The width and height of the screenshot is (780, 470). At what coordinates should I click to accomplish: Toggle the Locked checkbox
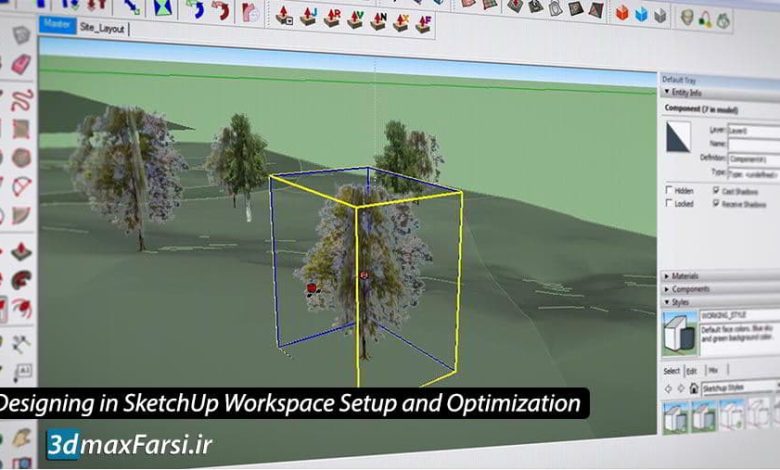(670, 202)
